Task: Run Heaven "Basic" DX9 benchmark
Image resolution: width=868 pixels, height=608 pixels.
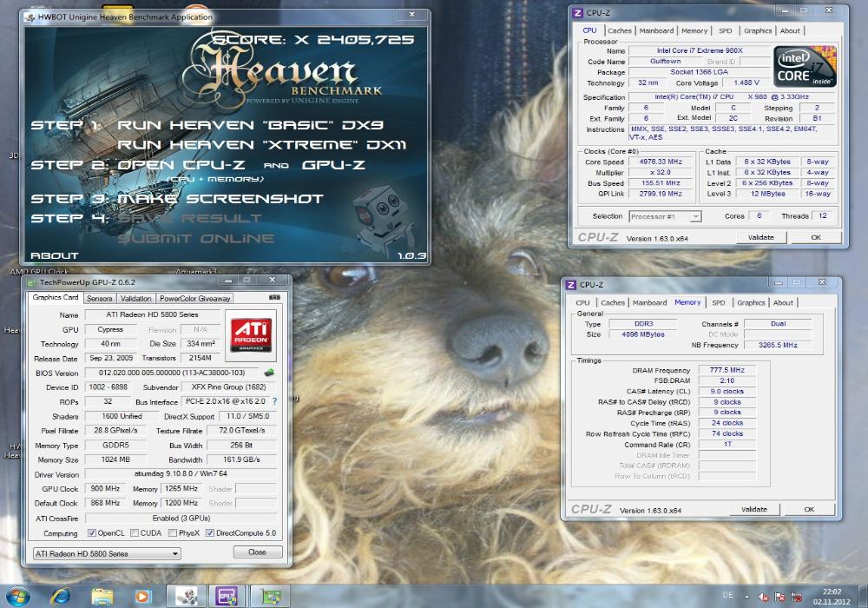Action: (x=250, y=125)
